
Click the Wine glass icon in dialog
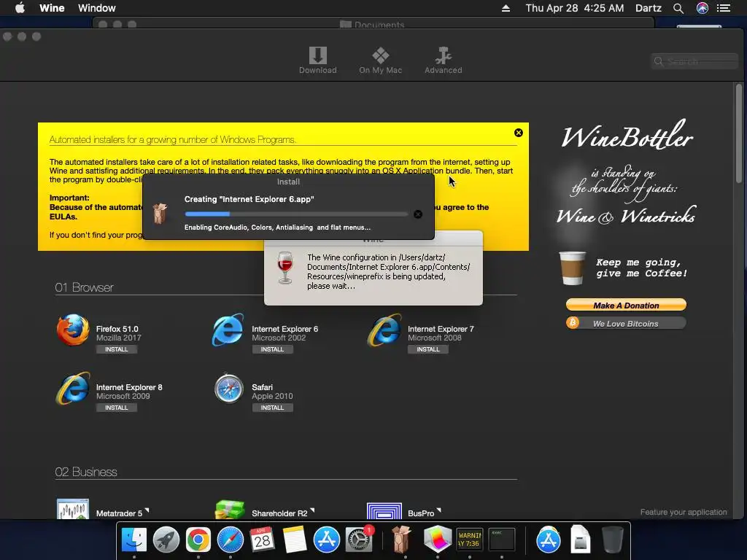(285, 268)
